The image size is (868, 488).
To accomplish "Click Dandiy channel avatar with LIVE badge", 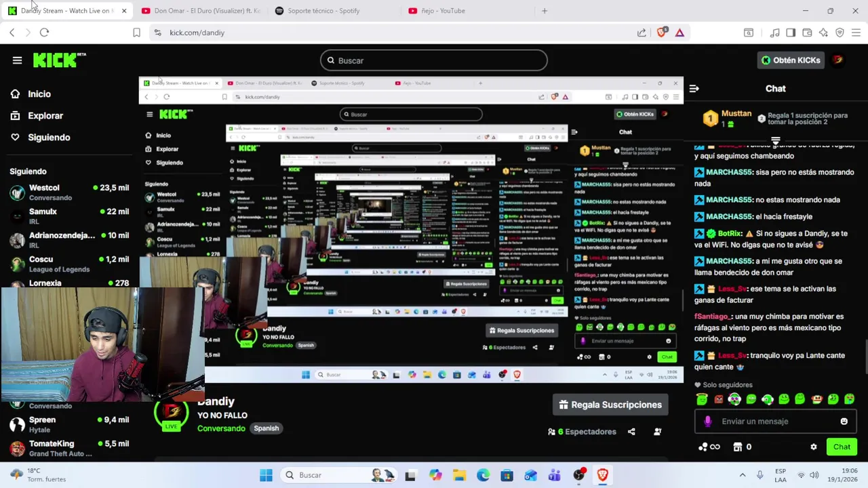I will 171,413.
